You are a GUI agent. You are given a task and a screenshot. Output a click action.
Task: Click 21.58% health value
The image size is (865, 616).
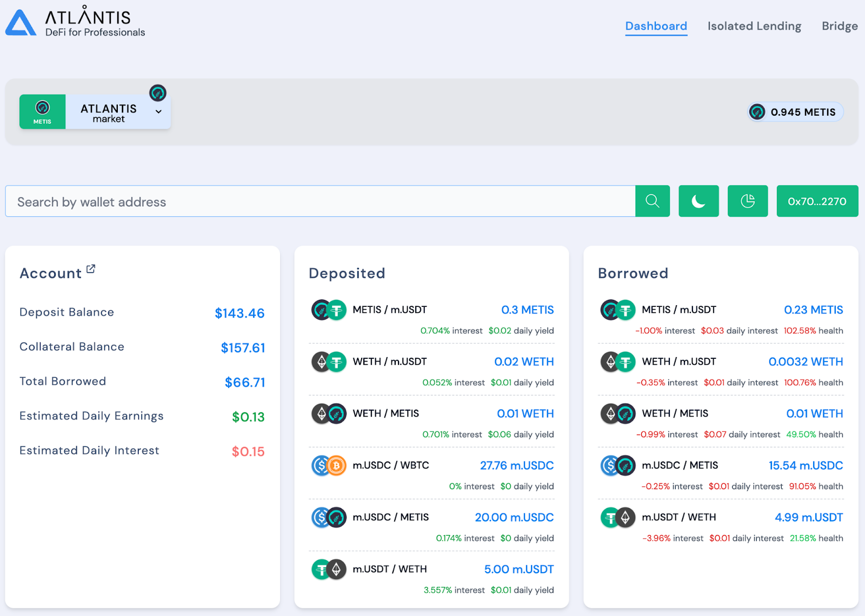click(803, 538)
